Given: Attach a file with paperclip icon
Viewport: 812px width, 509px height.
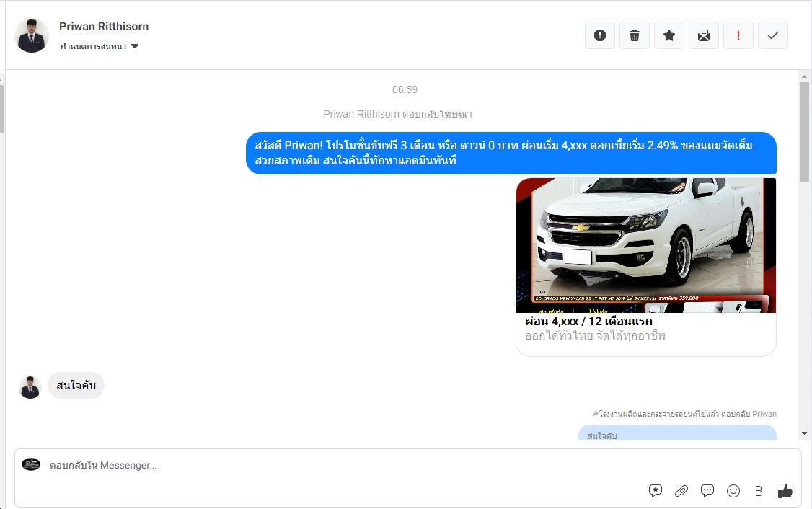Looking at the screenshot, I should point(681,491).
